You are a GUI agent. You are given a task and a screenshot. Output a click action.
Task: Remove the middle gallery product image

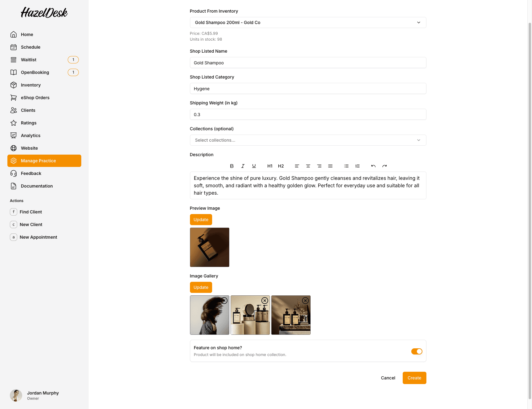pyautogui.click(x=265, y=301)
